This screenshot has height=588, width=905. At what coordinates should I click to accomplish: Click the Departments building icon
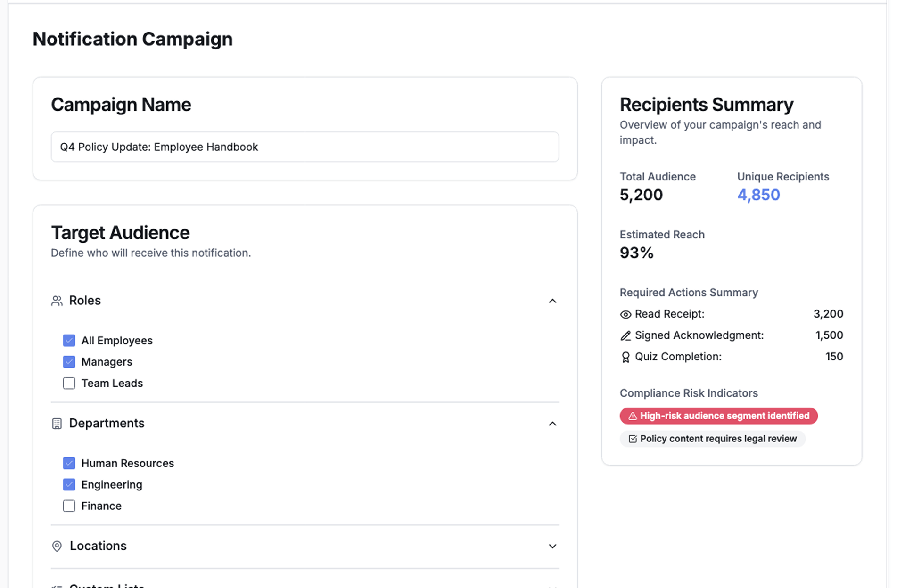[57, 424]
